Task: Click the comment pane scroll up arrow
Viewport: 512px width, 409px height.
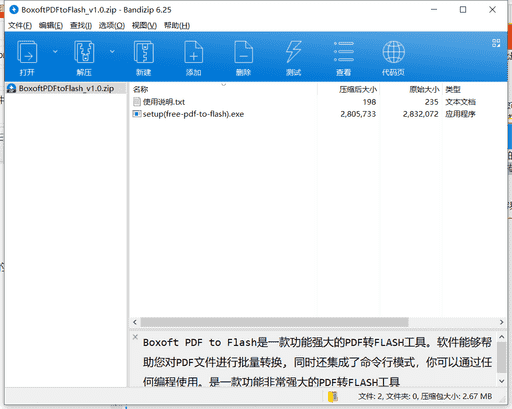Action: 501,337
